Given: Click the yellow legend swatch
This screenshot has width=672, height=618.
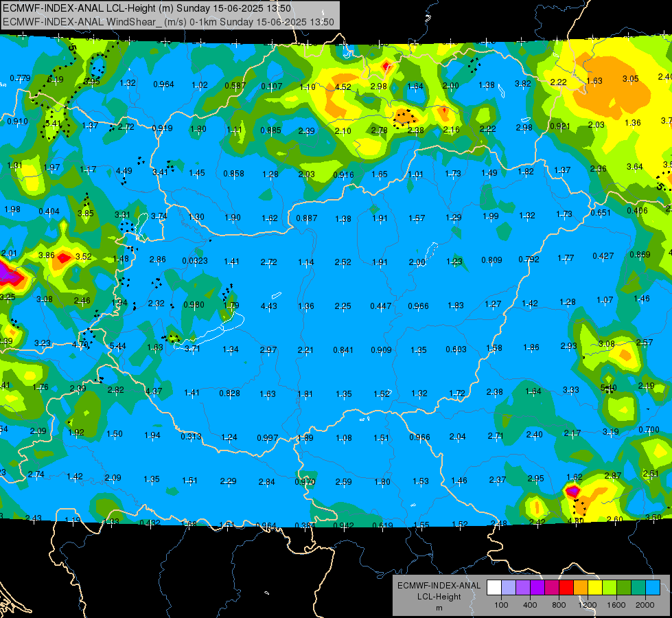Looking at the screenshot, I should 595,588.
